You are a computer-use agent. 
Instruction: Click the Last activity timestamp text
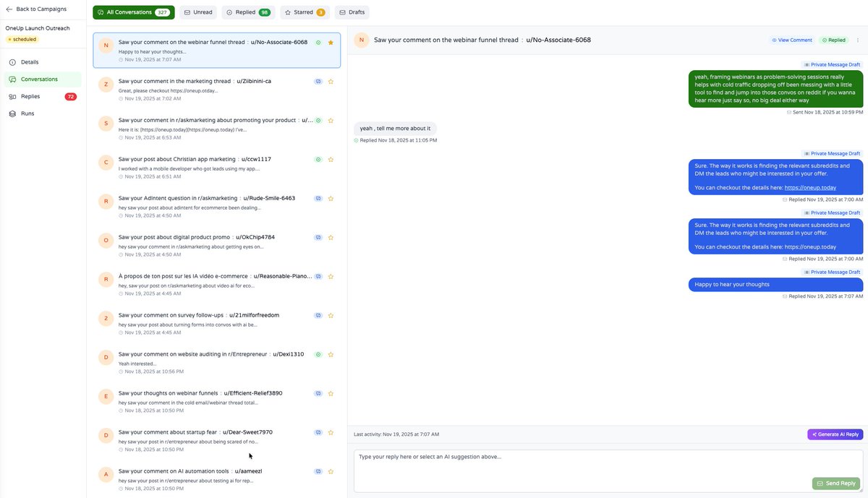pyautogui.click(x=396, y=434)
